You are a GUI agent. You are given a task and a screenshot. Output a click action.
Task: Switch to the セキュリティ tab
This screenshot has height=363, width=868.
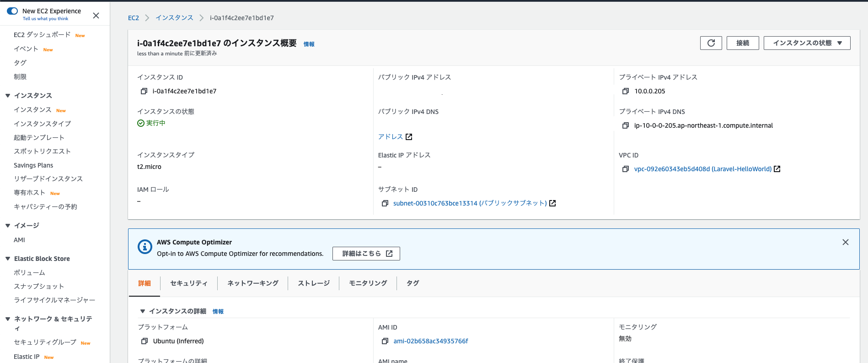click(x=189, y=283)
